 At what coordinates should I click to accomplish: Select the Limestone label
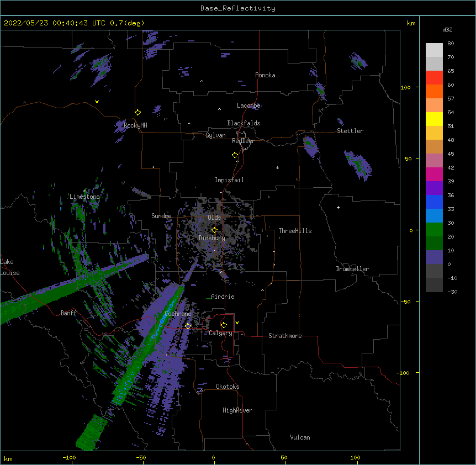(84, 197)
